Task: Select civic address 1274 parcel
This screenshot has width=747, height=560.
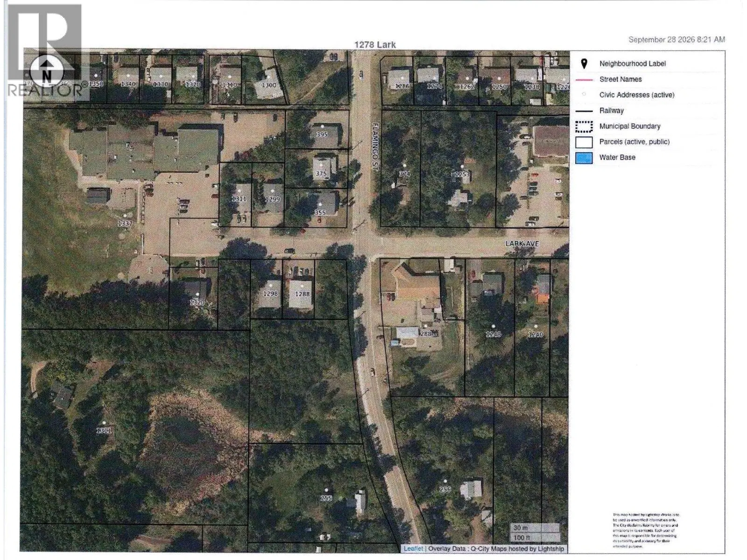Action: tap(434, 86)
